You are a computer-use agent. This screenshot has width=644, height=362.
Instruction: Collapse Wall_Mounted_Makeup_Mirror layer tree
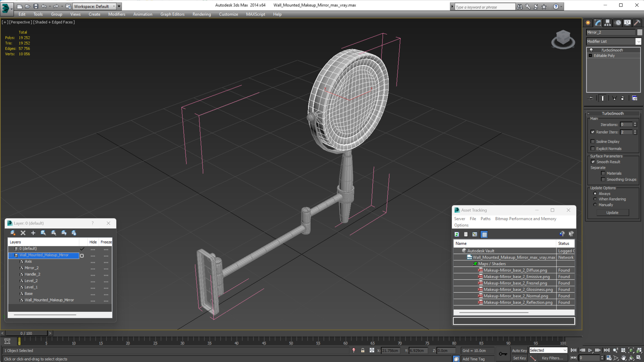(x=11, y=255)
